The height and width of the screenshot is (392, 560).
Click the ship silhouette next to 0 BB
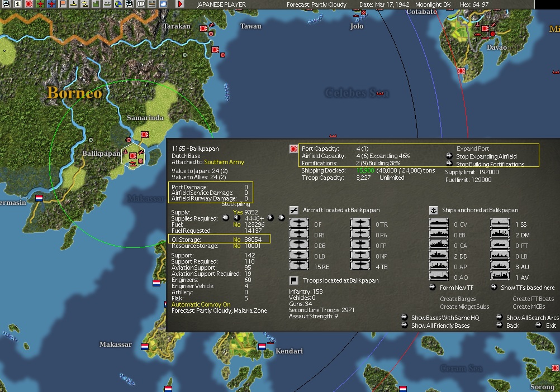pos(439,234)
